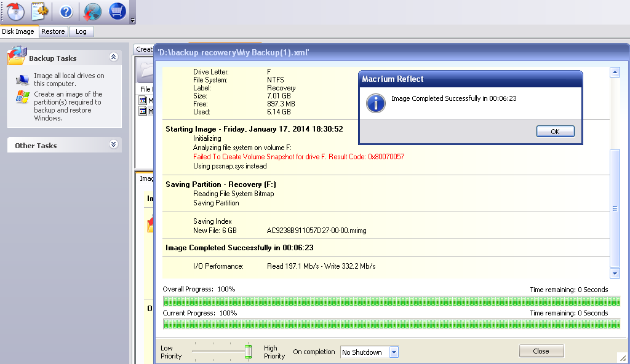Click the 'Starting Image - Friday, January 17' heading
630x364 pixels.
(254, 129)
